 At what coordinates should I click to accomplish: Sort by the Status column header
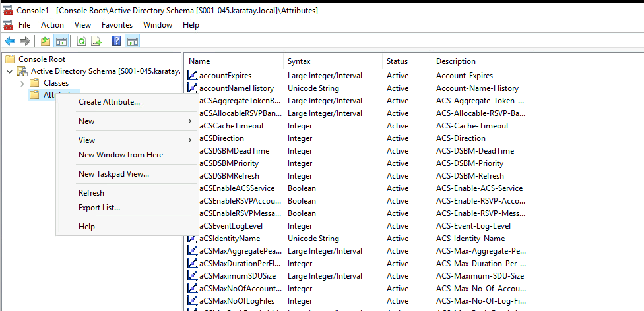(407, 61)
